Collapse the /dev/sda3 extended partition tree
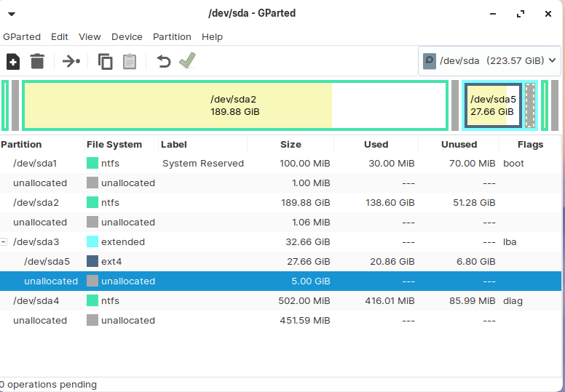This screenshot has height=392, width=565. (x=3, y=242)
